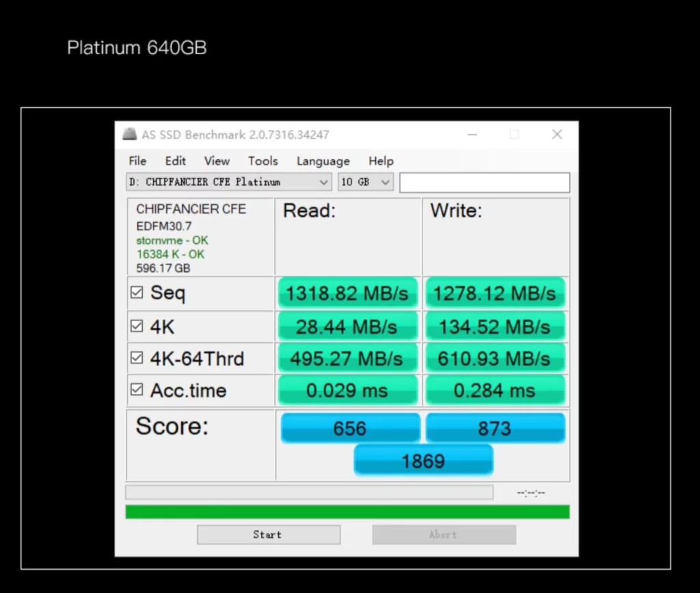Click the total score 1869
700x593 pixels.
coord(423,460)
